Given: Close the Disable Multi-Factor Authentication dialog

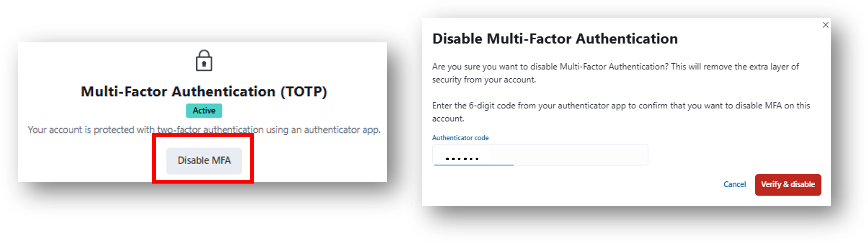Looking at the screenshot, I should click(825, 25).
